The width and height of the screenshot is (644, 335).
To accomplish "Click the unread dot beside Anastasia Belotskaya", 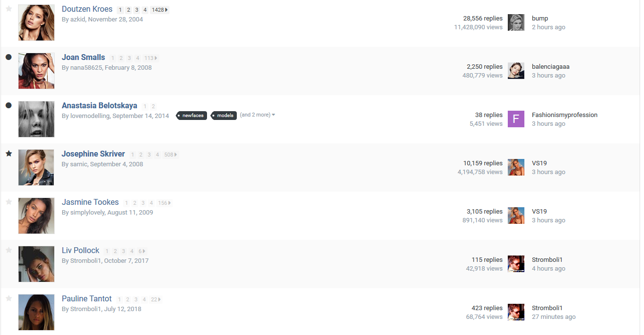I will (x=9, y=105).
